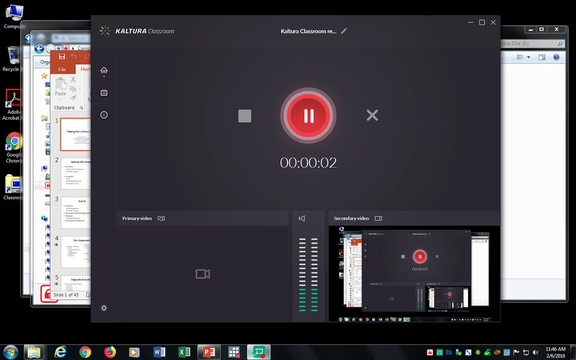Screen dimensions: 576x360
Task: Open the File tab in PowerPoint
Action: [x=62, y=69]
